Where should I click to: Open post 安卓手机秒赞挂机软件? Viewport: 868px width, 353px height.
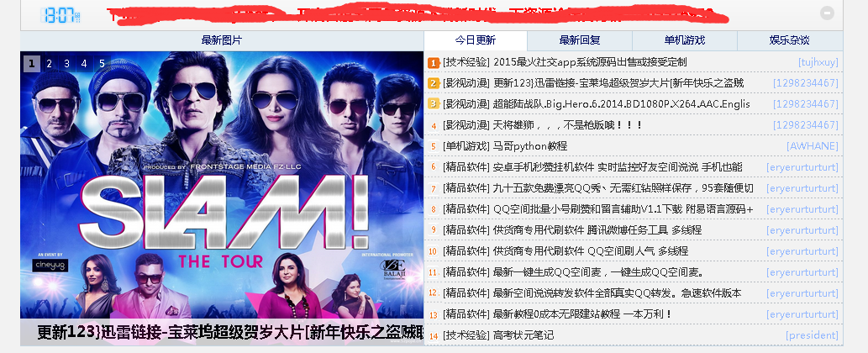[x=618, y=167]
